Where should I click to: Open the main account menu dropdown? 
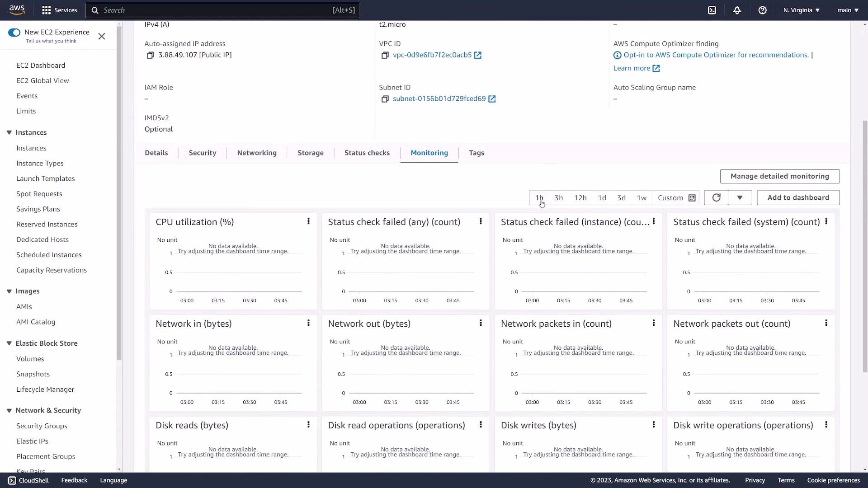tap(847, 10)
